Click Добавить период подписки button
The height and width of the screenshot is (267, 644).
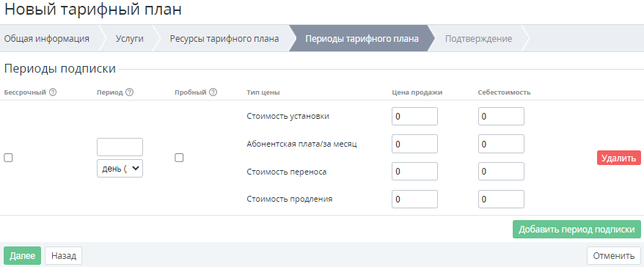(x=577, y=229)
